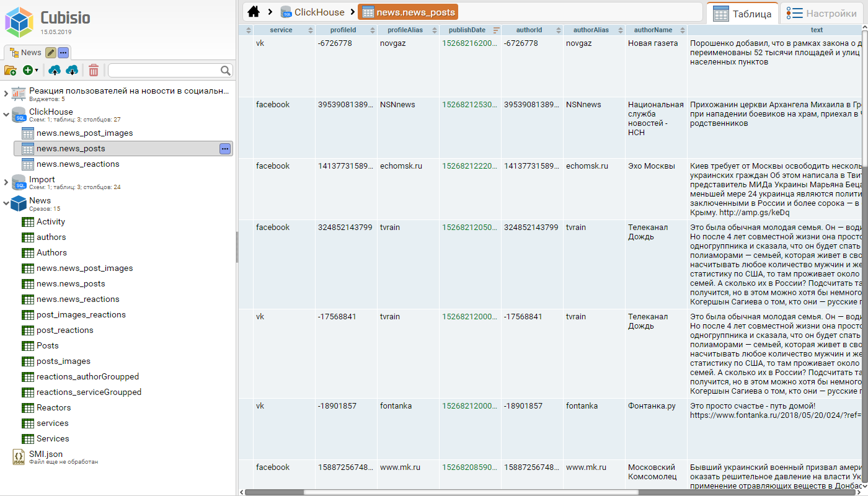The height and width of the screenshot is (496, 868).
Task: Click the red trash delete icon
Action: pyautogui.click(x=94, y=71)
